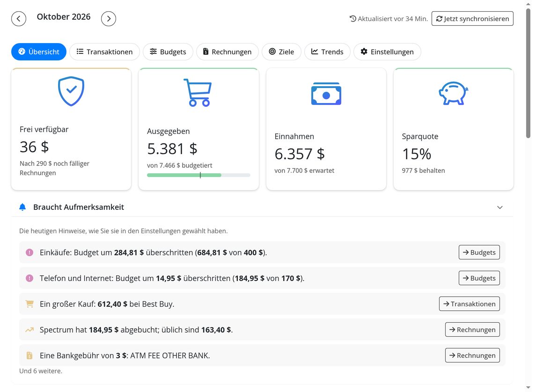Click the fee icon beside Bankgebühr alert
The height and width of the screenshot is (392, 543).
pyautogui.click(x=29, y=355)
